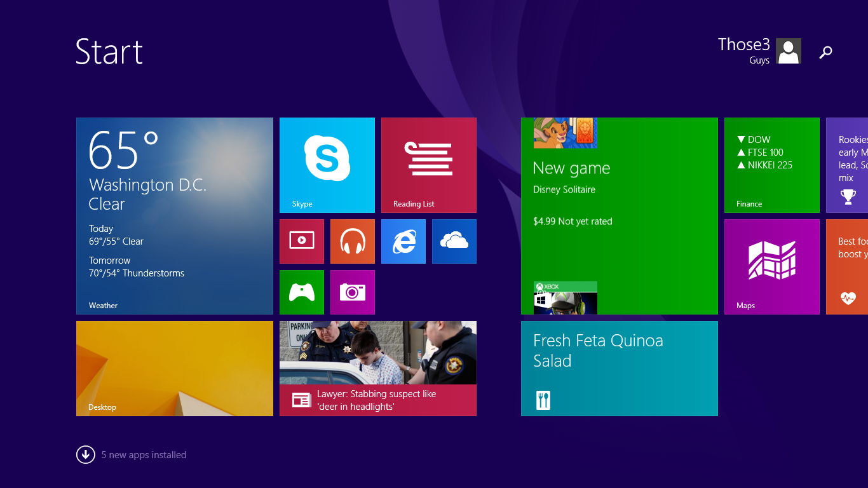Open the Music headphones tile
Viewport: 868px width, 488px height.
point(352,241)
